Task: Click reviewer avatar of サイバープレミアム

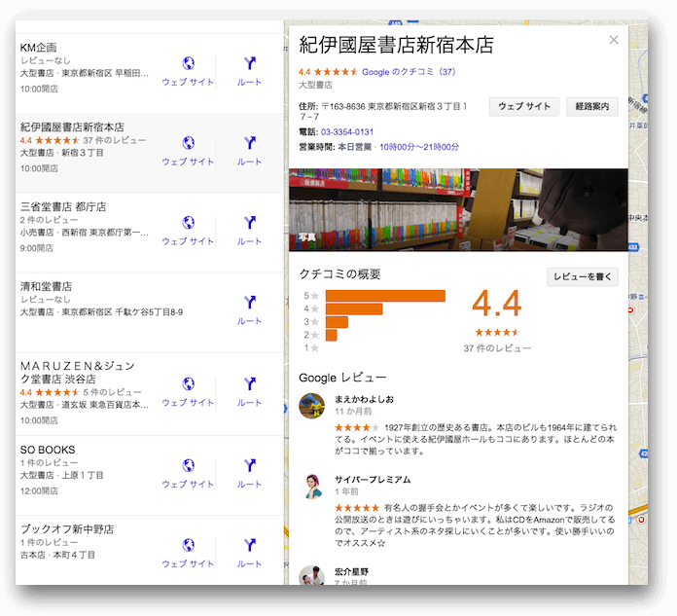Action: coord(311,486)
